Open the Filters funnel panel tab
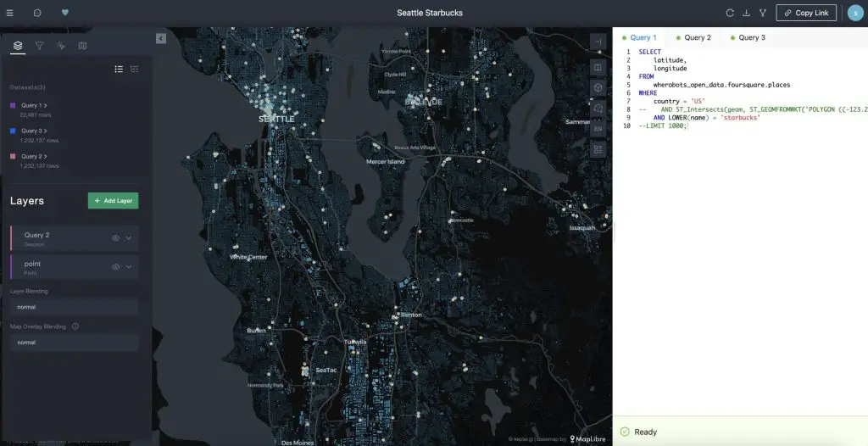Screen dimensions: 868x446 click(x=39, y=46)
